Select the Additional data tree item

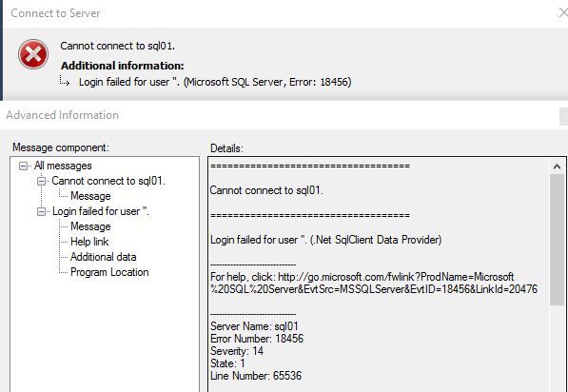click(104, 257)
